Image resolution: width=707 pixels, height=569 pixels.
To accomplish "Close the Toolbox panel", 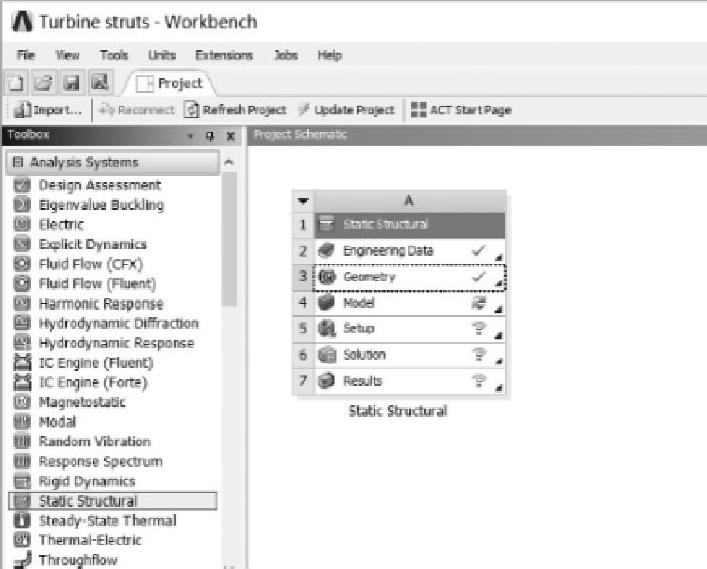I will pyautogui.click(x=231, y=136).
